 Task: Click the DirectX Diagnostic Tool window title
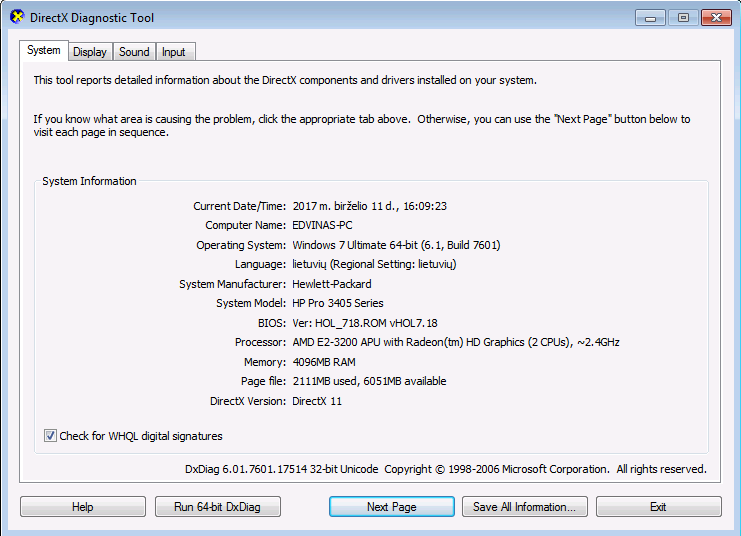click(92, 18)
